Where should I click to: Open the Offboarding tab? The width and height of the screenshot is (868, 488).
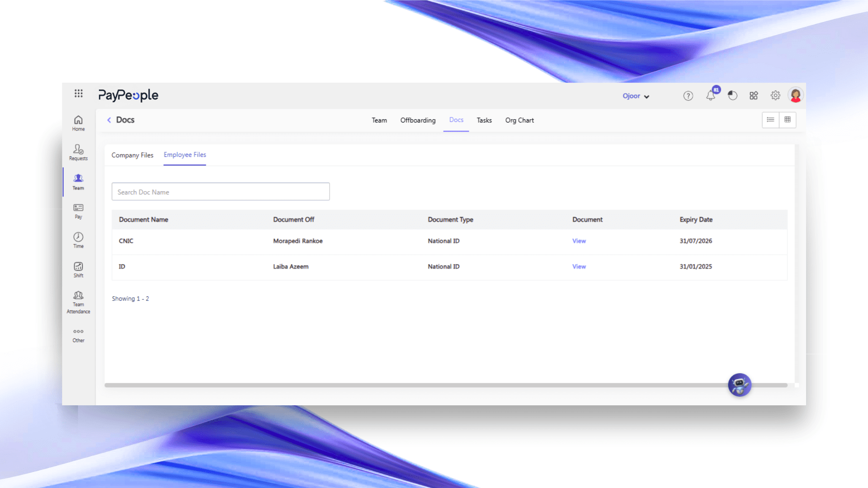[x=418, y=120]
